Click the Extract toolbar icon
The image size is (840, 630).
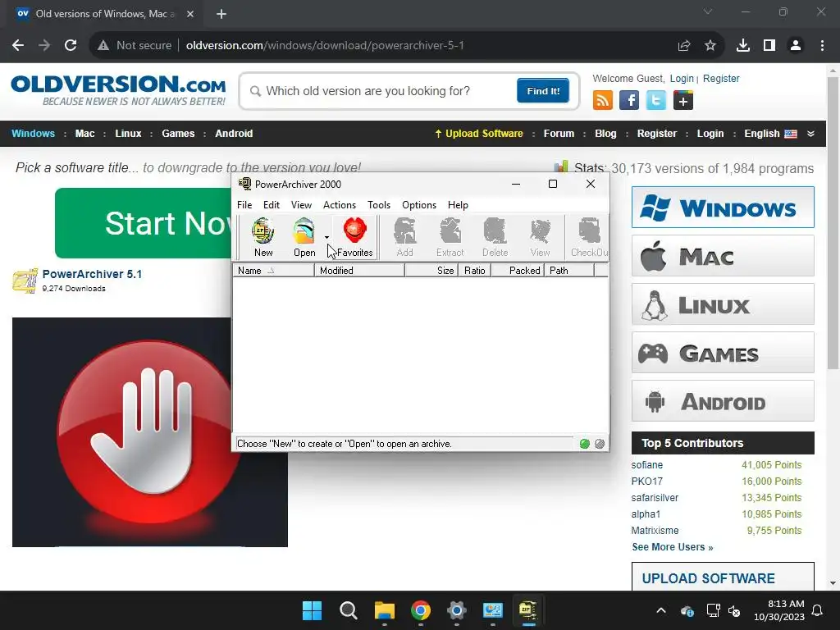450,237
